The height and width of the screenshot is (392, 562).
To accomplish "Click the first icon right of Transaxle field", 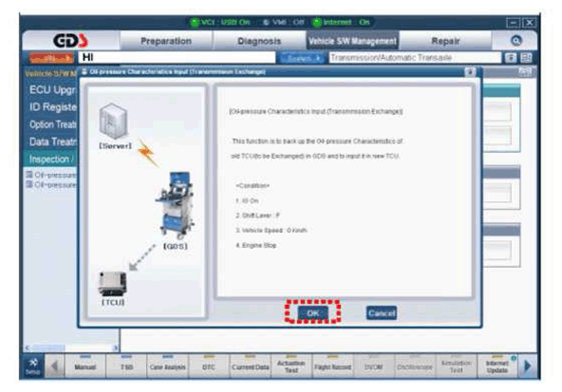I will (x=511, y=58).
